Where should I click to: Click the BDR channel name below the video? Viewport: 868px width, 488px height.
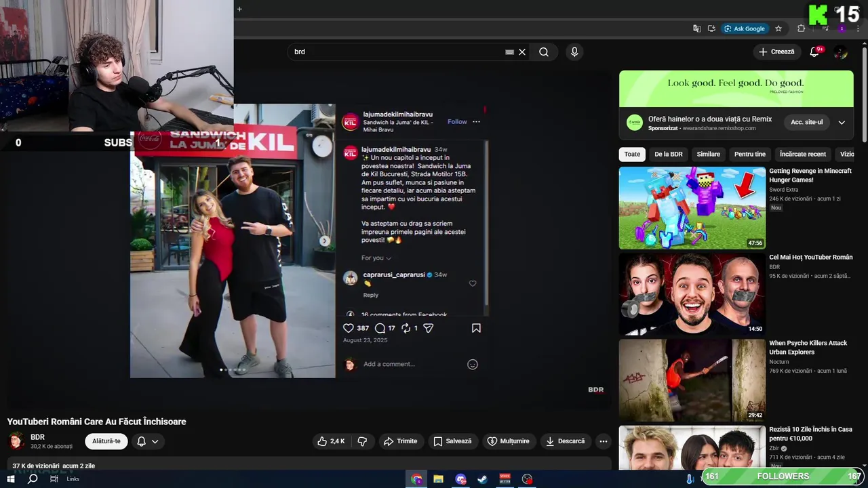37,437
